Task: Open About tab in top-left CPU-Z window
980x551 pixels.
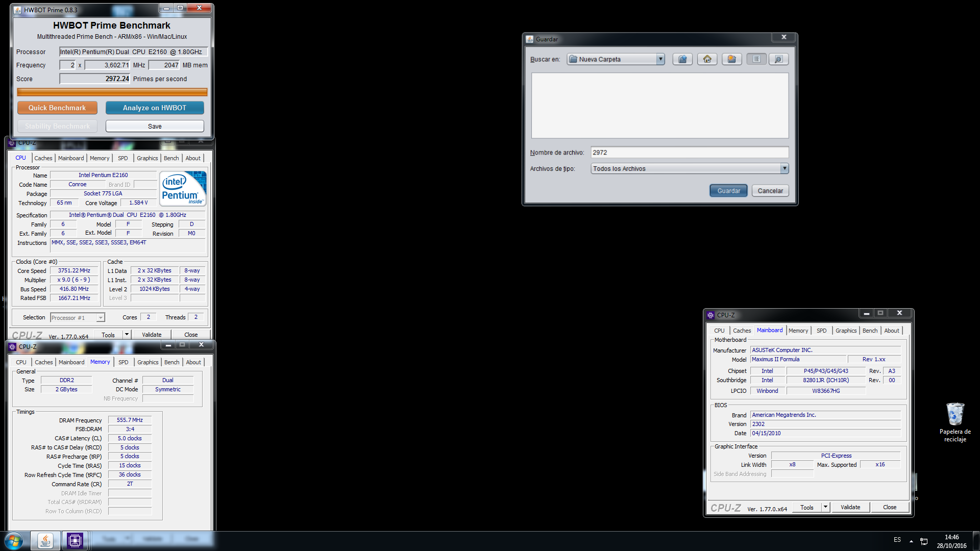Action: [x=193, y=158]
